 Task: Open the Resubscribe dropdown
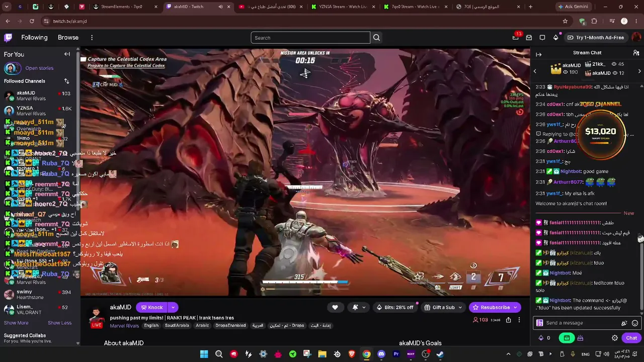coord(495,307)
